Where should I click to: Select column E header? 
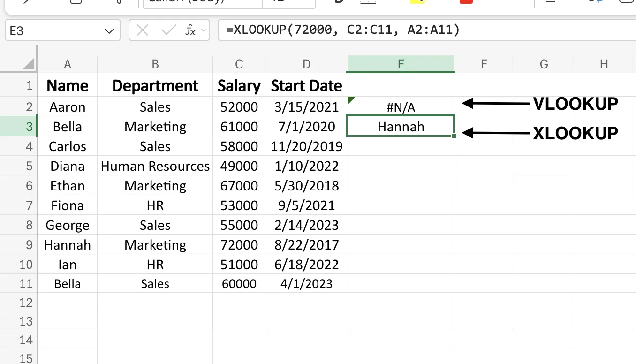tap(401, 64)
